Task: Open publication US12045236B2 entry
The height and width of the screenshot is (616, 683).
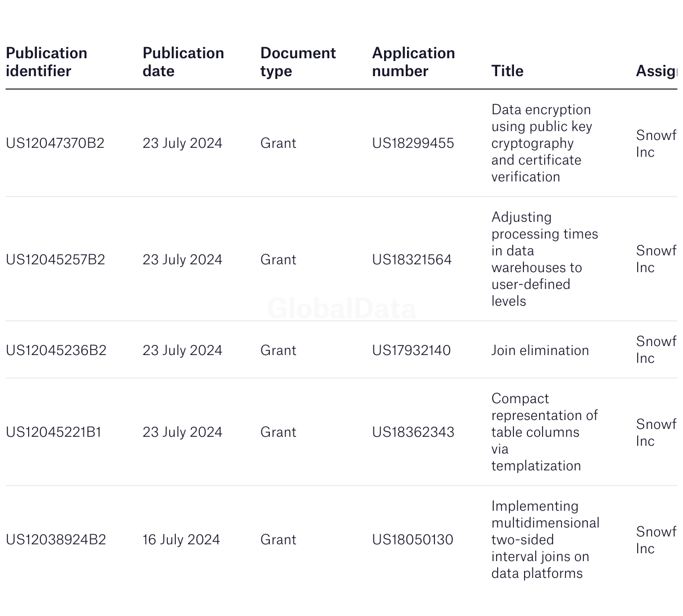Action: pos(56,351)
